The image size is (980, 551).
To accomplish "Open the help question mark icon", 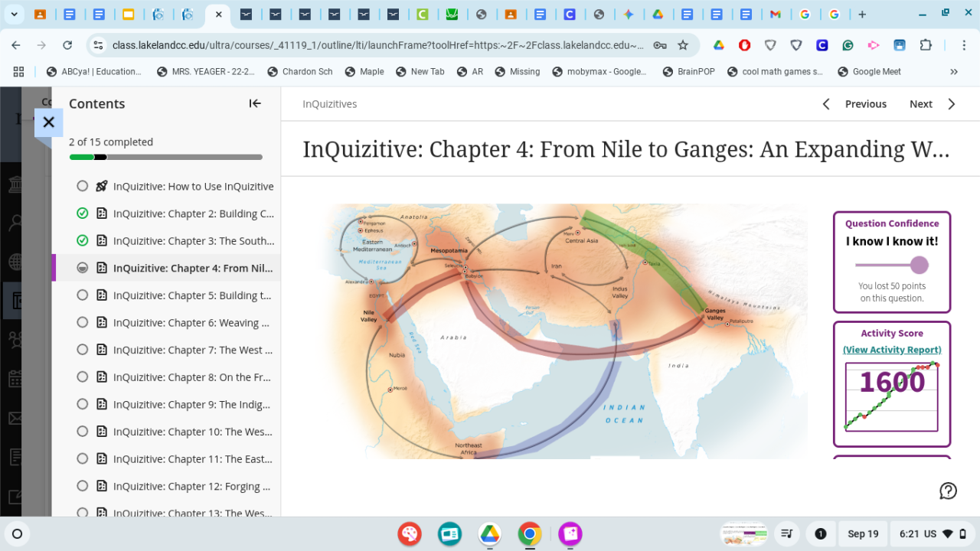I will click(948, 491).
